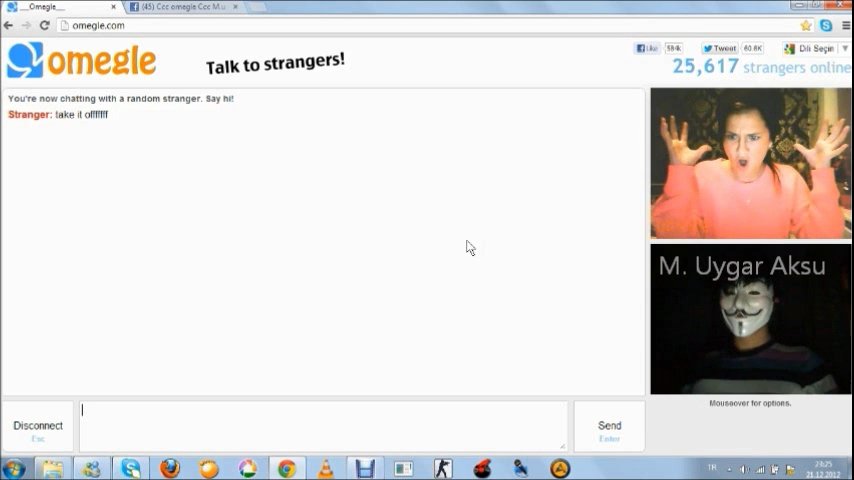854x480 pixels.
Task: Click your own webcam video with the mask
Action: coord(751,319)
